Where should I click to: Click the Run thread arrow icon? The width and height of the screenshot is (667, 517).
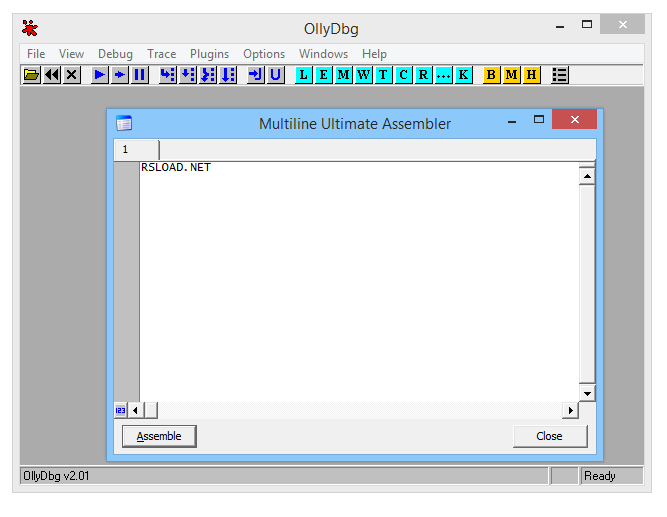tap(120, 75)
